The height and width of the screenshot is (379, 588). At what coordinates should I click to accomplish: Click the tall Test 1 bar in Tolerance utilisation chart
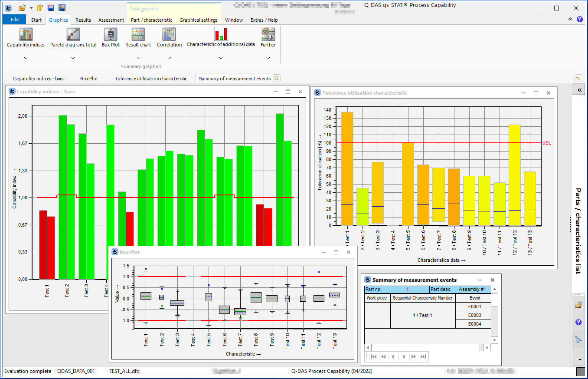point(347,169)
